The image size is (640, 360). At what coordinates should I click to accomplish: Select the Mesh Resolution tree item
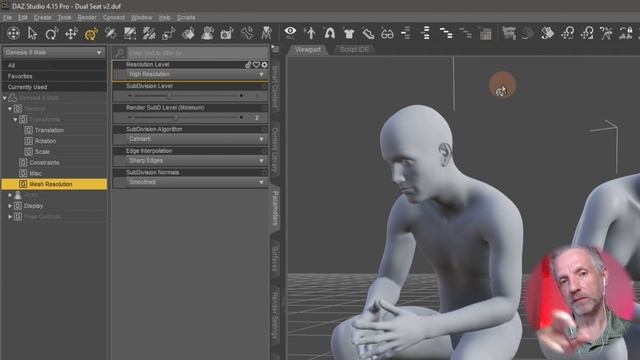pos(54,184)
